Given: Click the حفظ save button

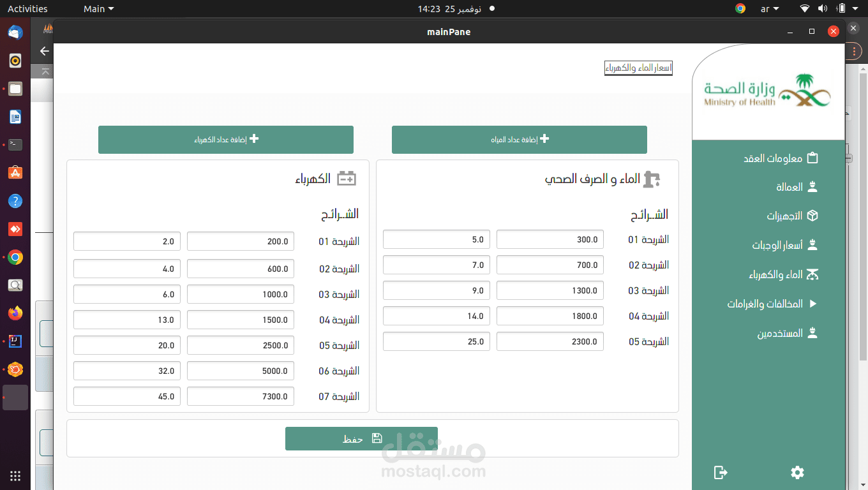Looking at the screenshot, I should tap(361, 439).
